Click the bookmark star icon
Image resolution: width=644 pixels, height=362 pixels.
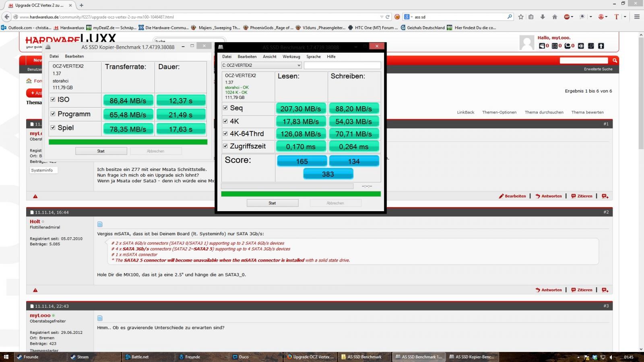[521, 17]
